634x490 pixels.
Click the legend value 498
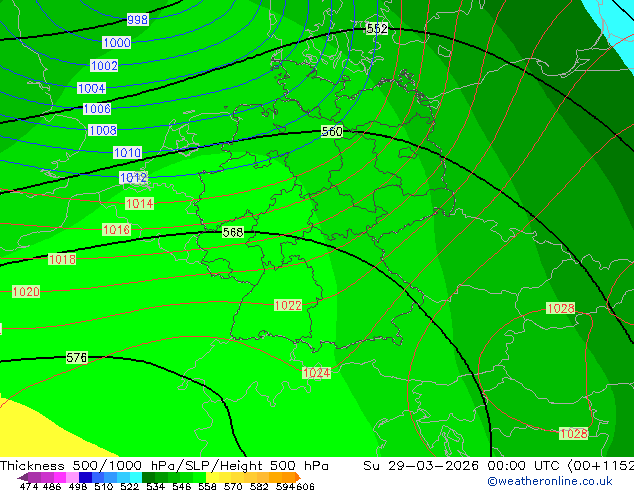point(78,486)
